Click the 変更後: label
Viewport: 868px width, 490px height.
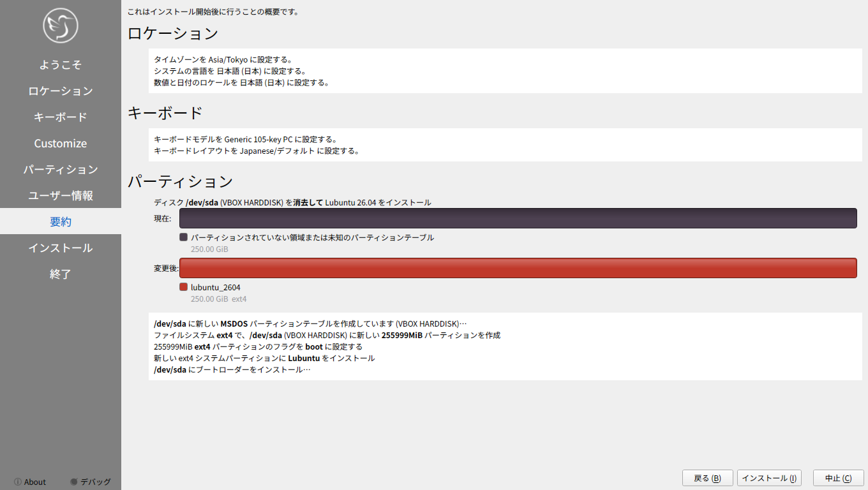(x=166, y=268)
